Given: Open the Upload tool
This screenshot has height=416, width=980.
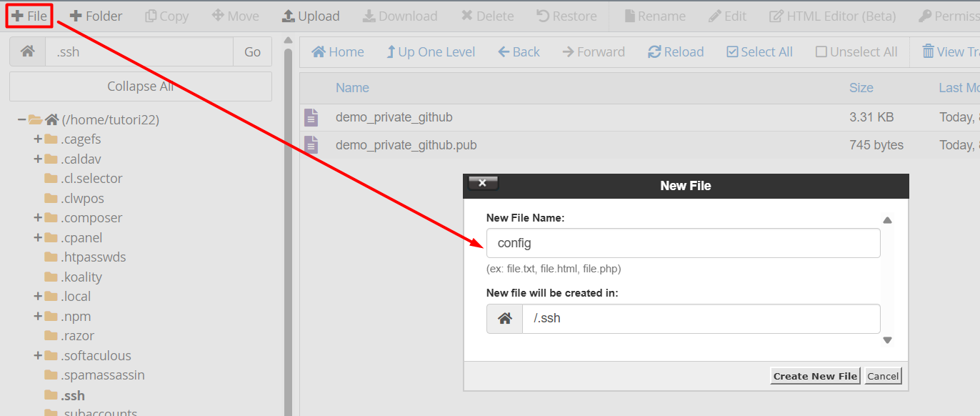Looking at the screenshot, I should click(x=311, y=15).
